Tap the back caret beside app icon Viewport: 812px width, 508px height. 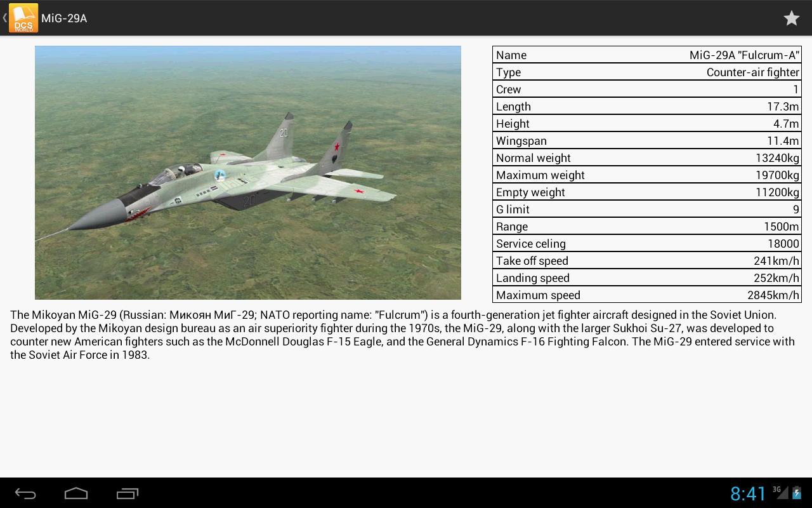[x=4, y=18]
